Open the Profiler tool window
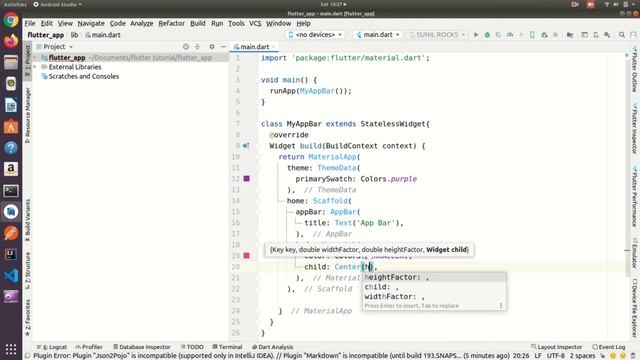This screenshot has width=640, height=360. [89, 347]
